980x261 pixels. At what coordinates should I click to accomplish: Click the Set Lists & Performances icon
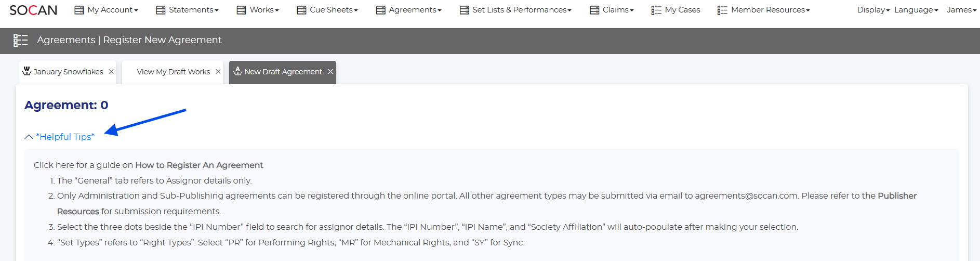[x=464, y=10]
